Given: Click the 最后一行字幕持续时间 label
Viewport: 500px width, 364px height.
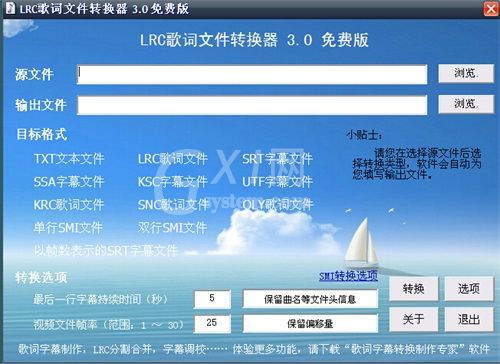Looking at the screenshot, I should (100, 299).
